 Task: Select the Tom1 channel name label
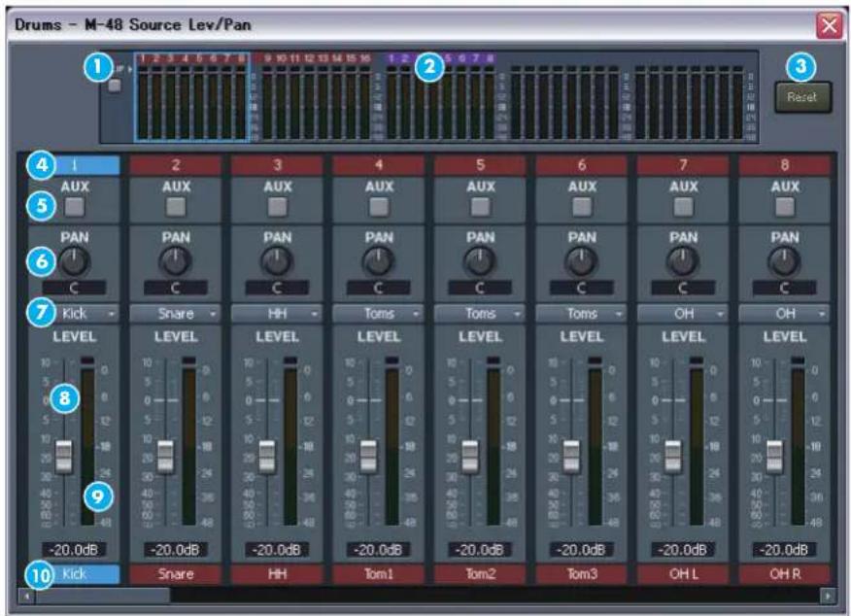coord(379,574)
